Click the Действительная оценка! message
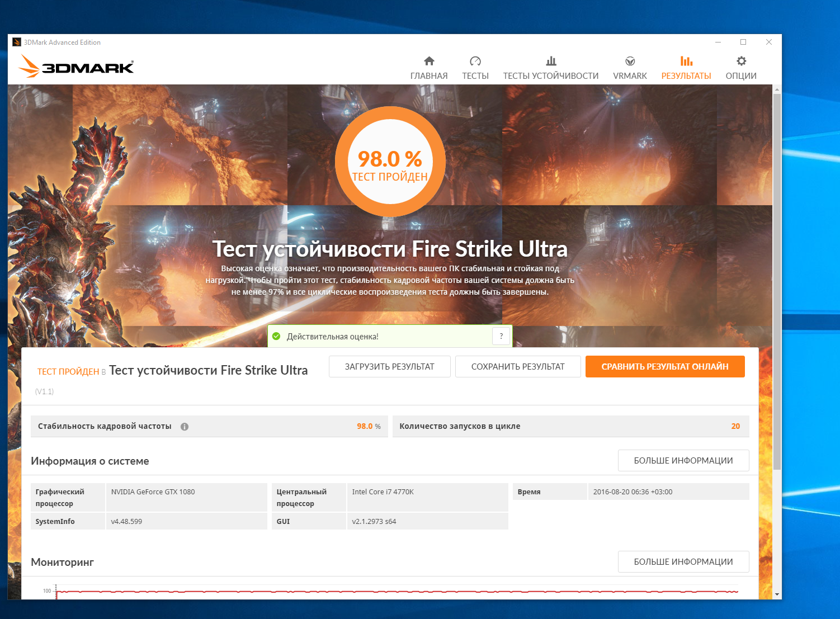840x619 pixels. pos(333,337)
